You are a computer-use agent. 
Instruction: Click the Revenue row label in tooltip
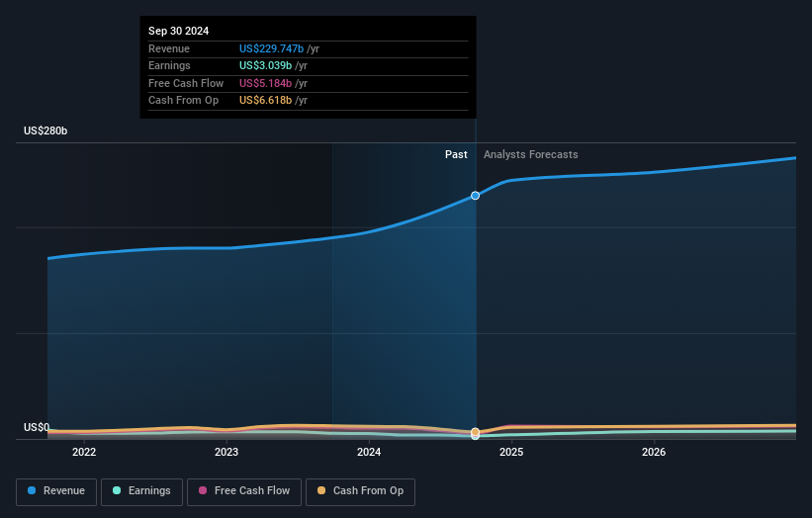point(169,48)
